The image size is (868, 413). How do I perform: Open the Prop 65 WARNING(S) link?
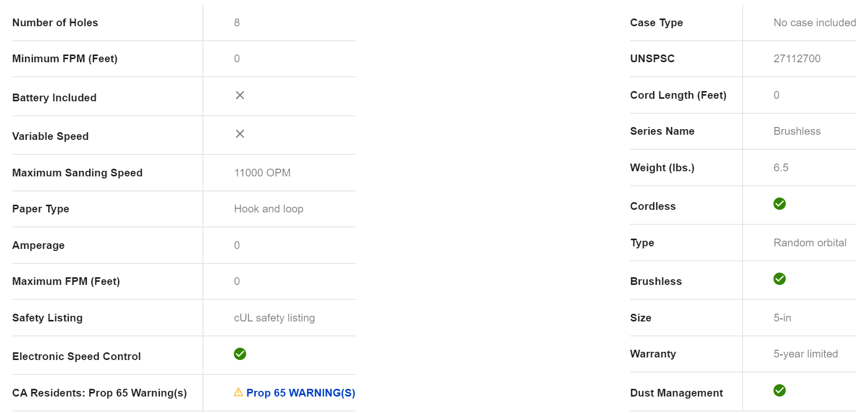[301, 393]
